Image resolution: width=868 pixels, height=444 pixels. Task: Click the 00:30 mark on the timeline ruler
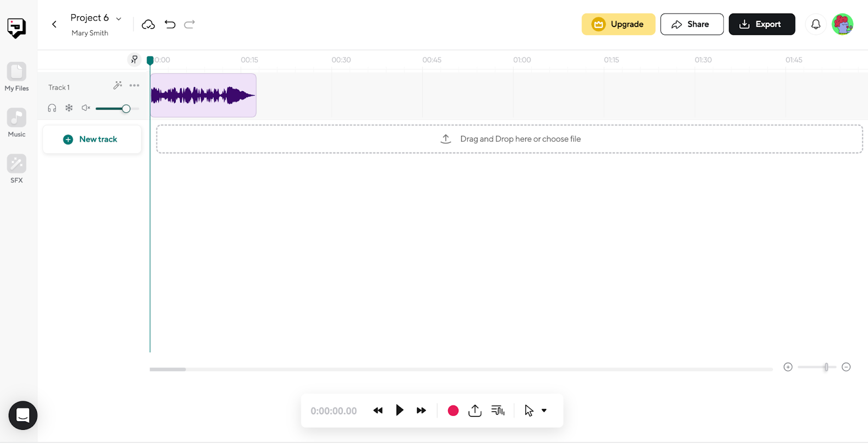click(x=341, y=60)
